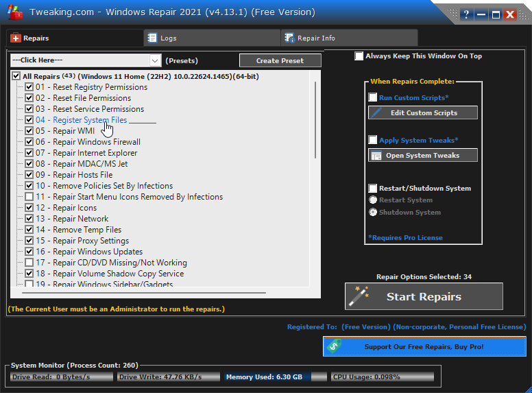Open the Repair Info tab
This screenshot has width=532, height=393.
click(316, 38)
